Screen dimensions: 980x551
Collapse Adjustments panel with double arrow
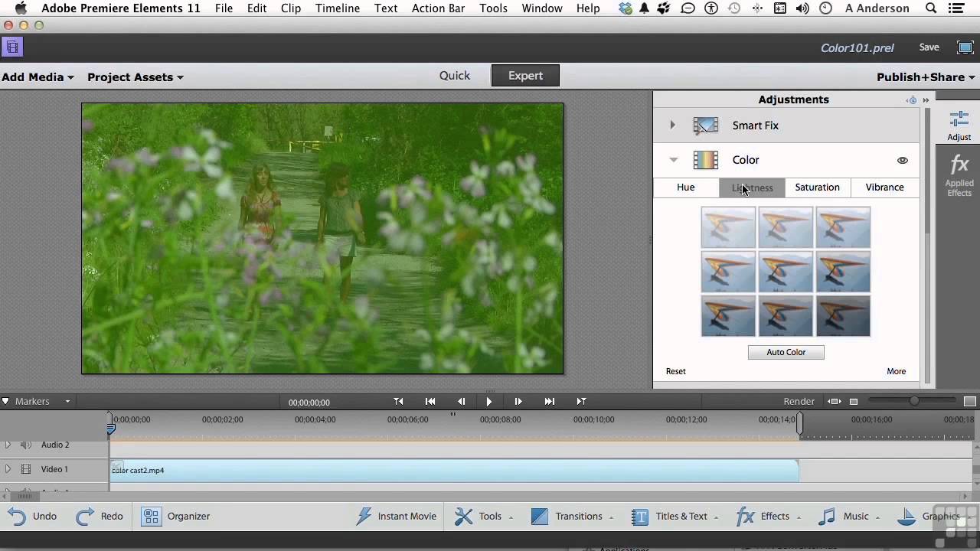tap(926, 100)
